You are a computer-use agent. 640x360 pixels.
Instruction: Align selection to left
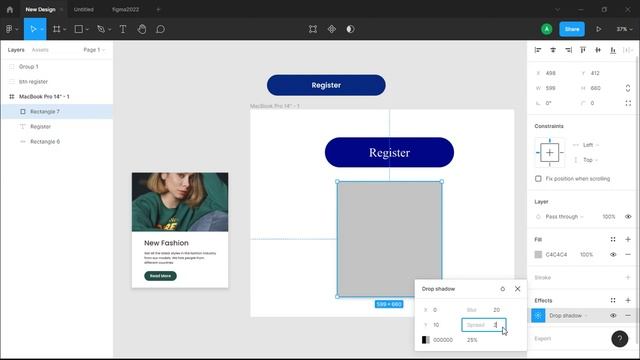click(538, 50)
